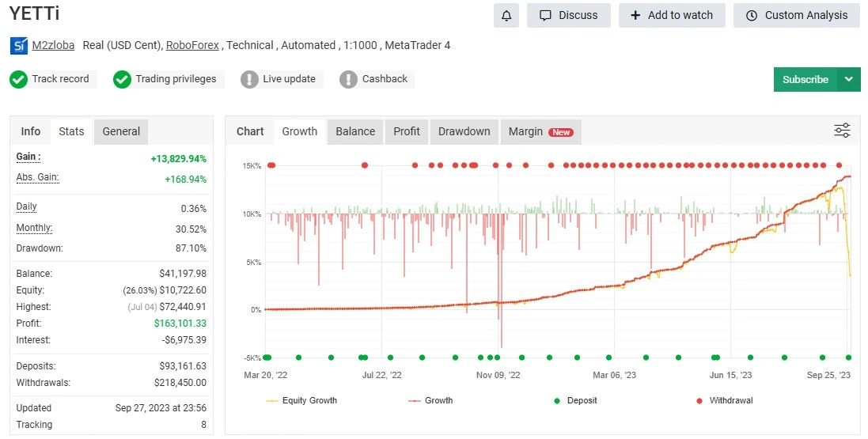Viewport: 868px width, 439px height.
Task: Switch to the Drawdown chart tab
Action: (464, 131)
